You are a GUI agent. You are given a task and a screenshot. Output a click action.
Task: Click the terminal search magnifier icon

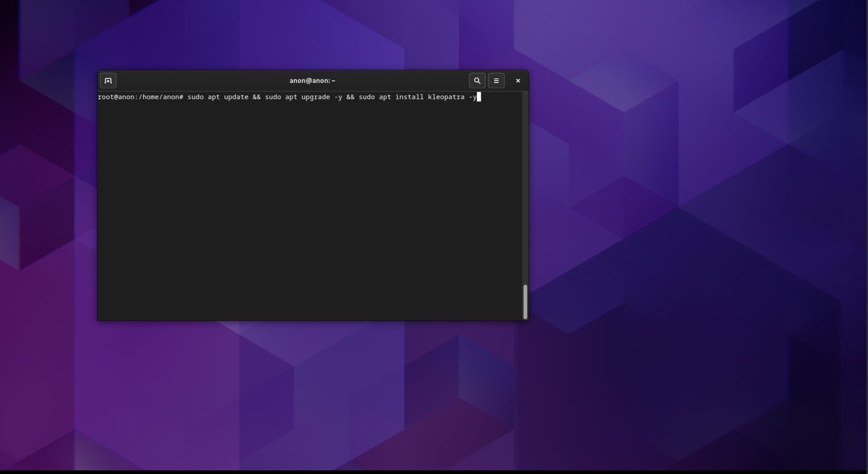477,81
